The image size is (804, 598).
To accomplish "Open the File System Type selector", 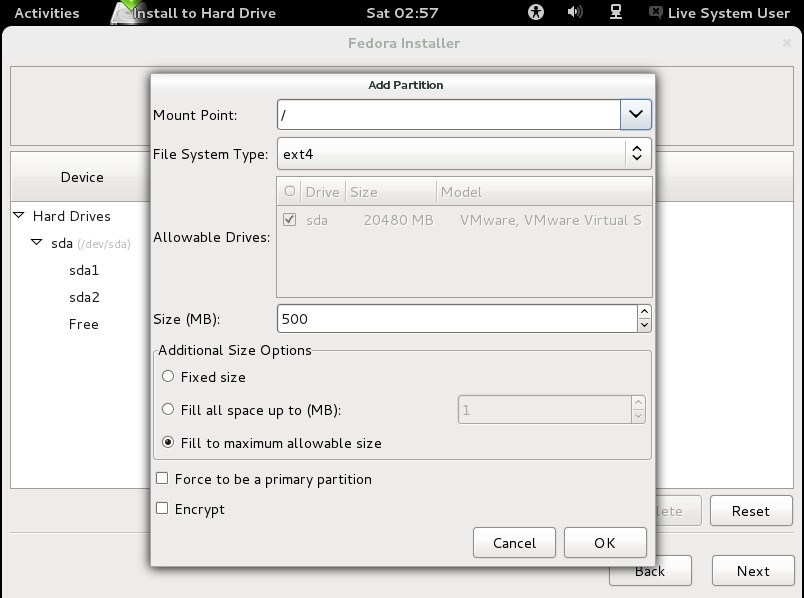I will [x=638, y=153].
